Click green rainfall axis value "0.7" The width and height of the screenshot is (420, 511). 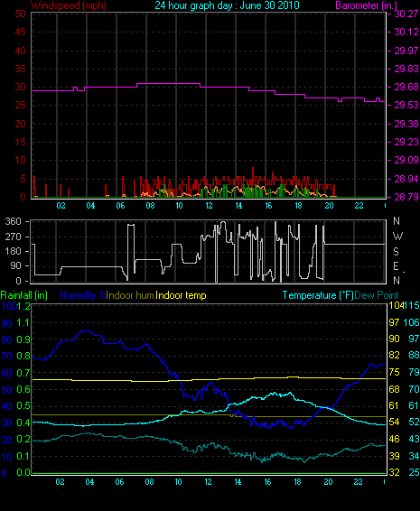23,373
